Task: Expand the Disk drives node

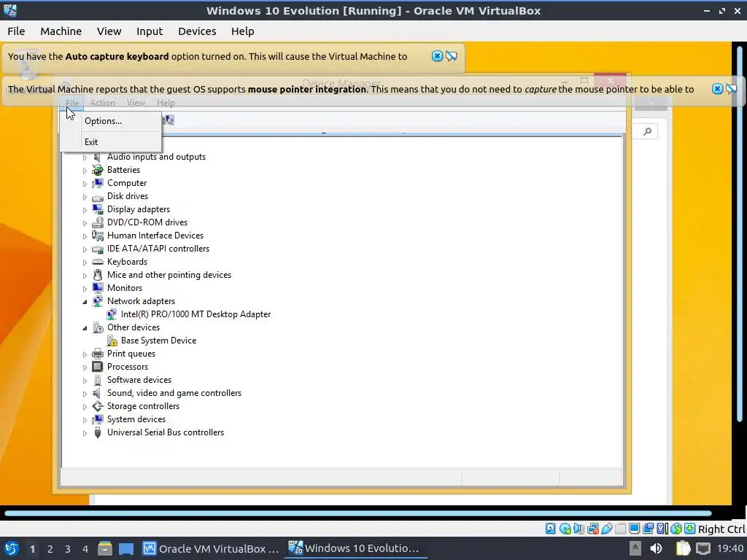Action: point(85,197)
